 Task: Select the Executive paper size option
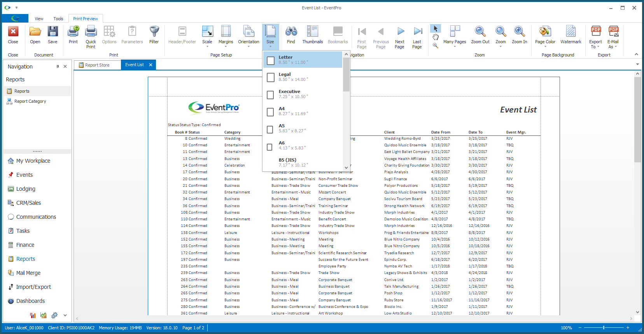pyautogui.click(x=303, y=94)
